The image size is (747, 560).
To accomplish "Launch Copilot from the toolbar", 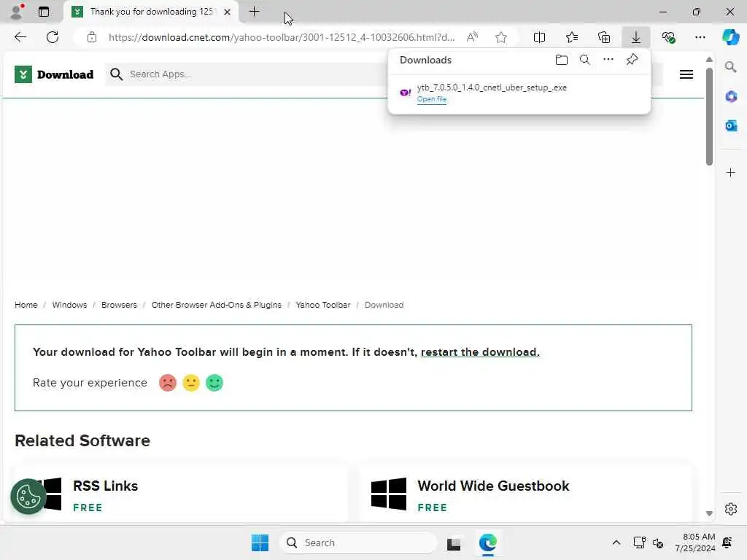I will (731, 37).
